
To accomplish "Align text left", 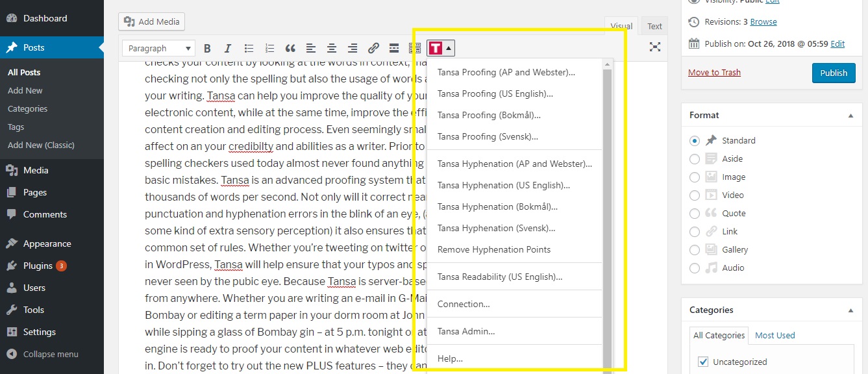I will point(311,48).
